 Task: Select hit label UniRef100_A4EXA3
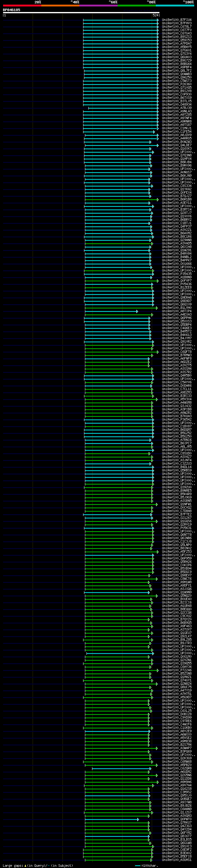pos(177,314)
